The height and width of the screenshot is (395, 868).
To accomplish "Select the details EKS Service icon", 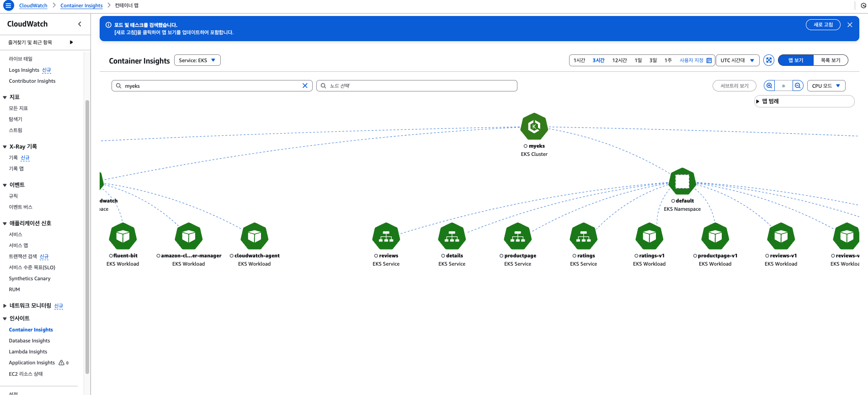I will pyautogui.click(x=452, y=236).
